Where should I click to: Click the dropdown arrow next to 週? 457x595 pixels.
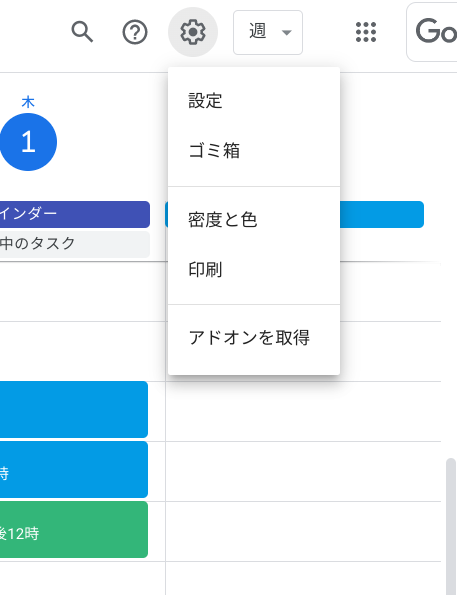[287, 33]
